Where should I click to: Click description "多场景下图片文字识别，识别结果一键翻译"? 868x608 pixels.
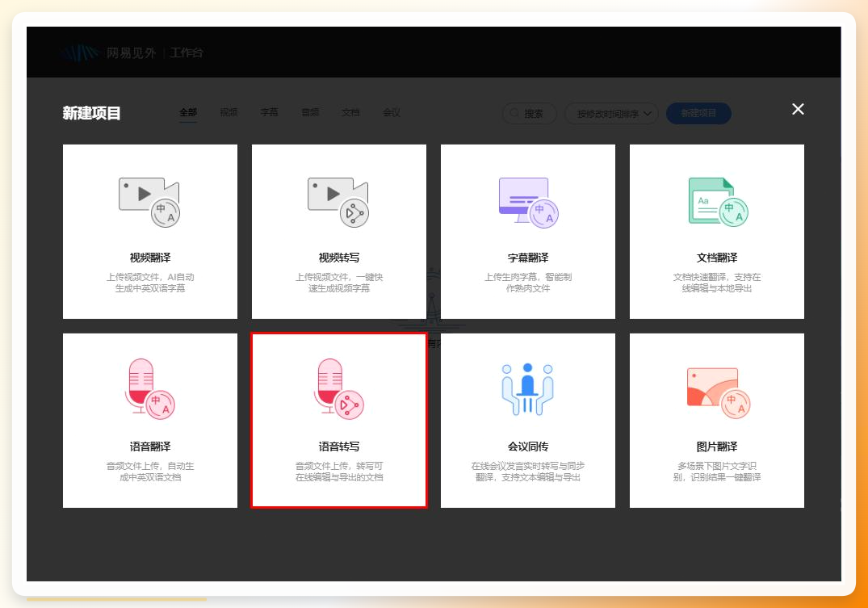click(717, 472)
